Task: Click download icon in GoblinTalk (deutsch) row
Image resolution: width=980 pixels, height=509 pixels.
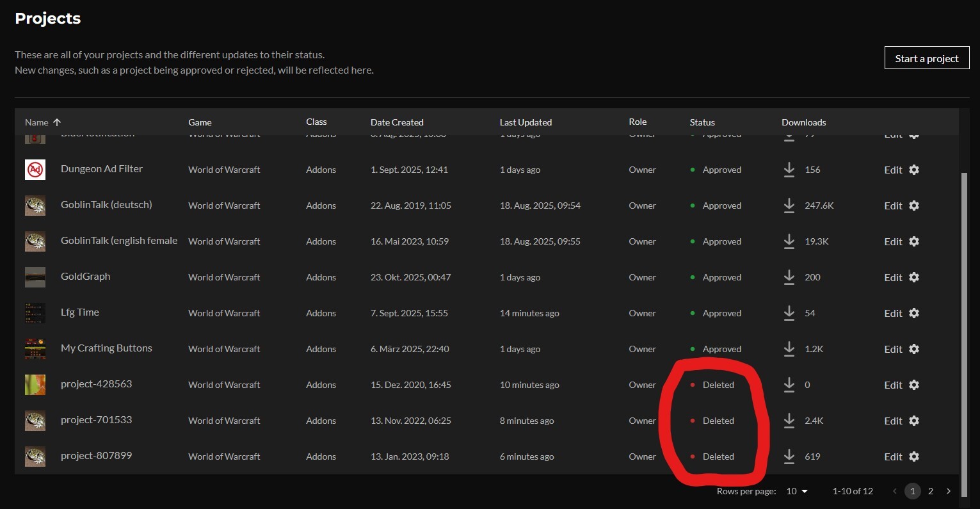Action: (789, 206)
